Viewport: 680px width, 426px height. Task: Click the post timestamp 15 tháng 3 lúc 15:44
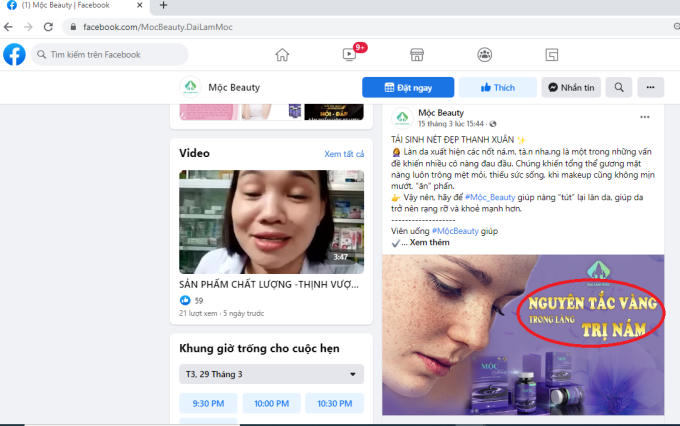(451, 124)
